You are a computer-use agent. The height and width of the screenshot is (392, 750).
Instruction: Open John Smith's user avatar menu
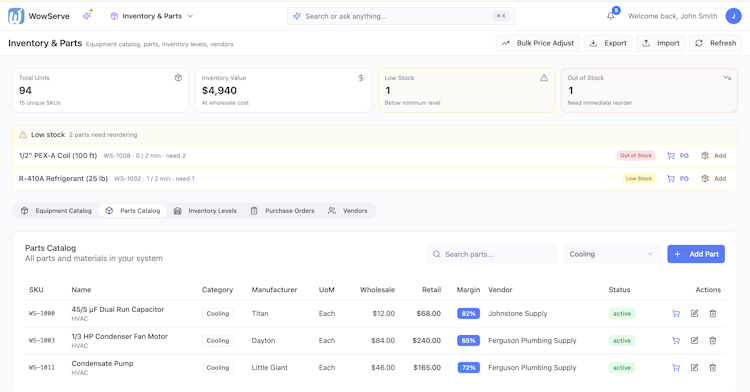pyautogui.click(x=733, y=16)
